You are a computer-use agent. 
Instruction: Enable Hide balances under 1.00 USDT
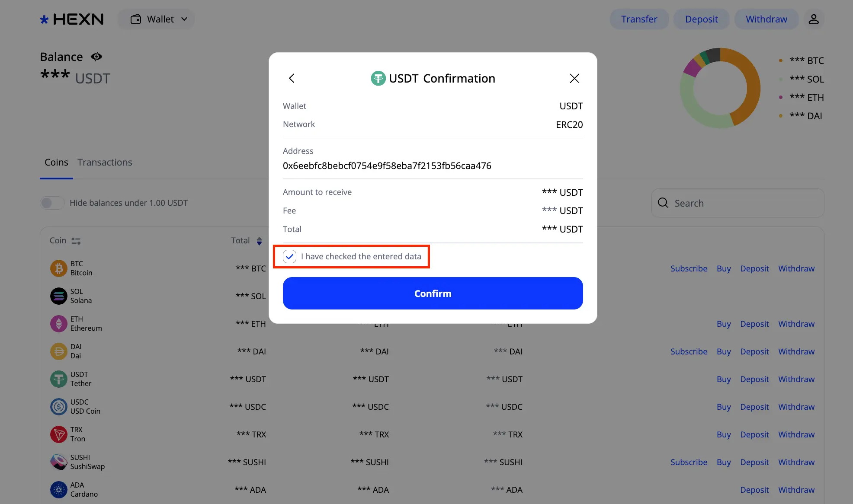[x=52, y=203]
